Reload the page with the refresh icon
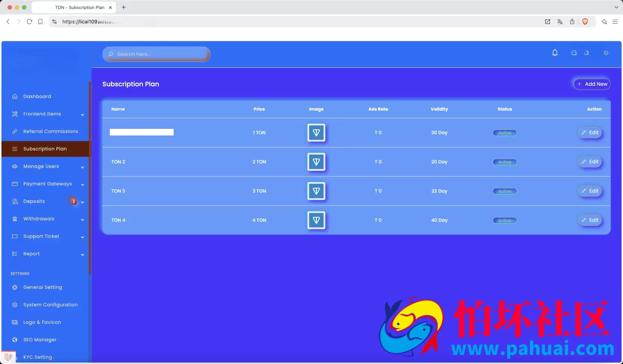Screen dimensions: 623x364 click(x=29, y=22)
